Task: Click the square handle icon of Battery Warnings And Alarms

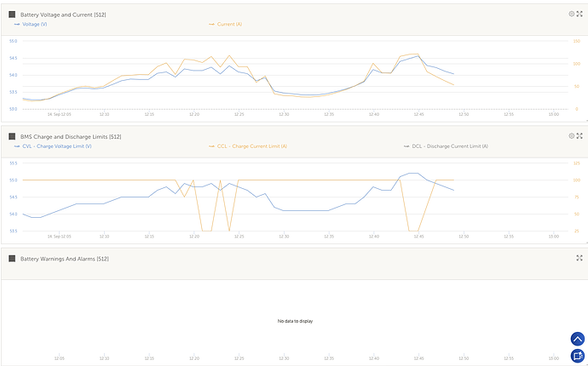Action: coord(12,259)
